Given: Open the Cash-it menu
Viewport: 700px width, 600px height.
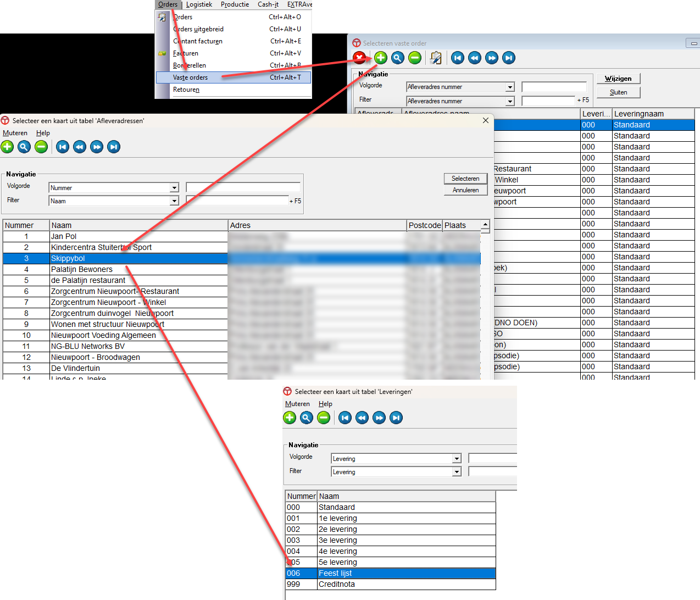Looking at the screenshot, I should [268, 4].
